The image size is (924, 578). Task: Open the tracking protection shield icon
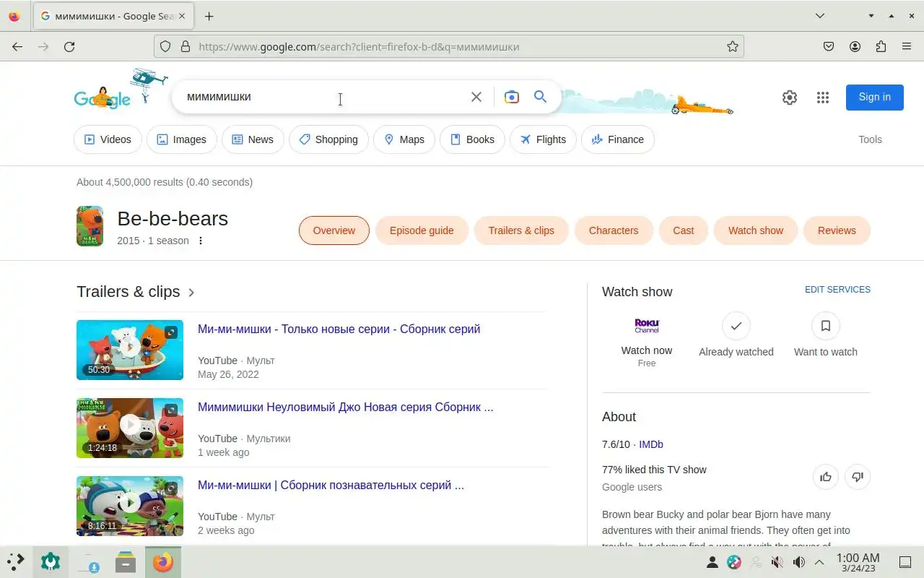(x=165, y=46)
